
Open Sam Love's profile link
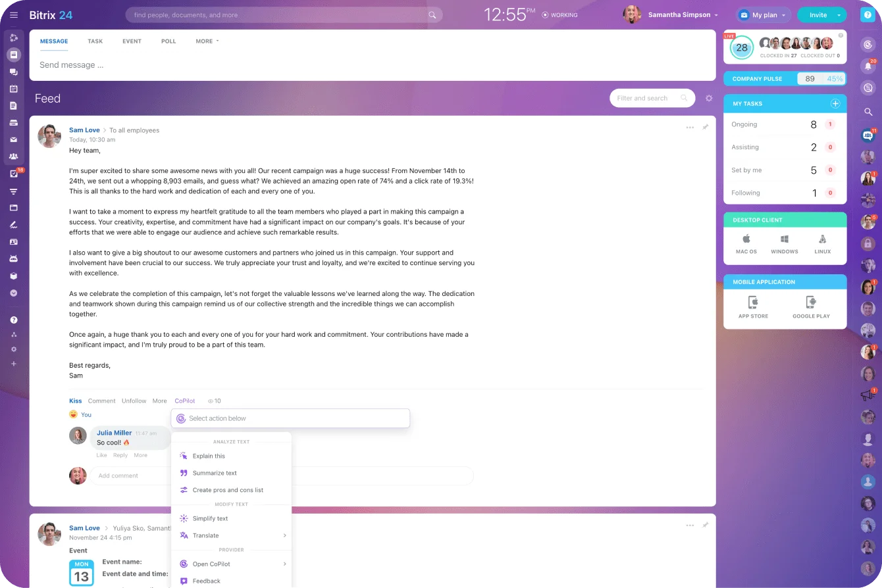click(x=84, y=130)
